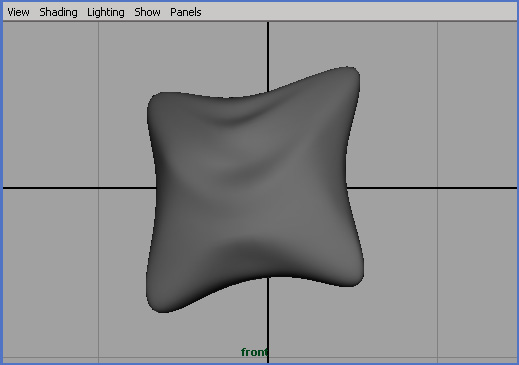Click the black vertical axis line below the pillow
Viewport: 519px width, 365px height.
click(x=268, y=320)
